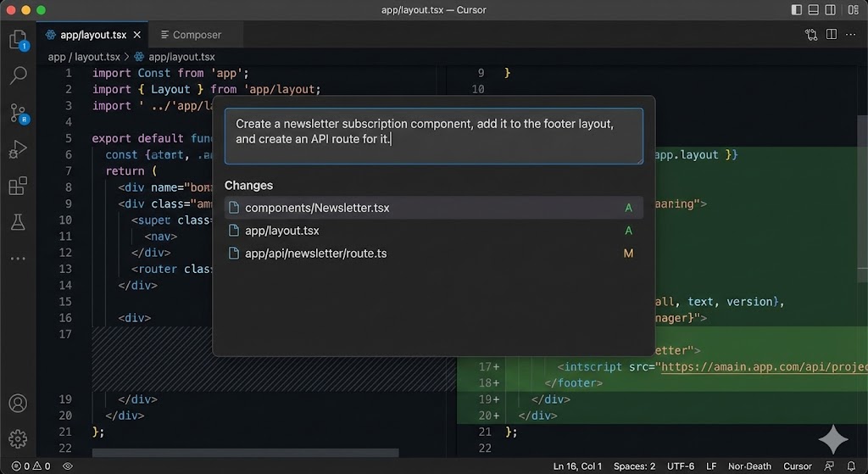This screenshot has height=474, width=868.
Task: Toggle the primary sidebar layout icon
Action: coord(797,9)
